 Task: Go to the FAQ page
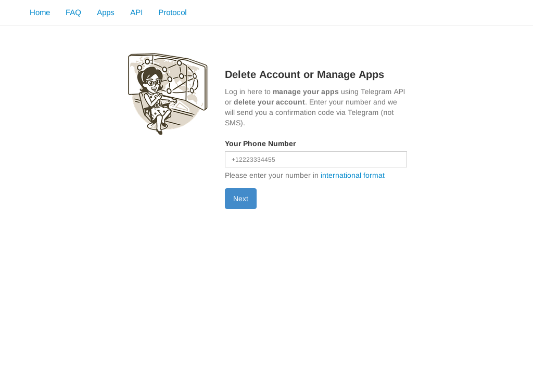73,12
